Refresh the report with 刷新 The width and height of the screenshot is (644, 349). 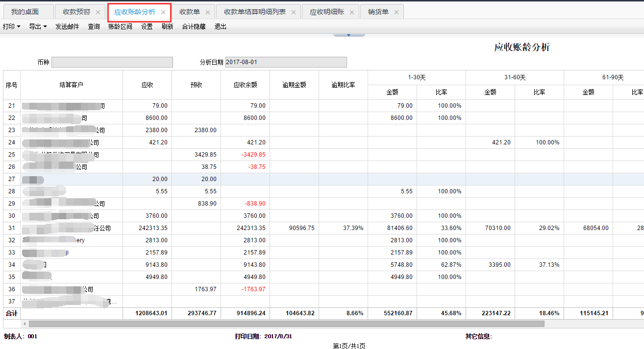tap(168, 26)
